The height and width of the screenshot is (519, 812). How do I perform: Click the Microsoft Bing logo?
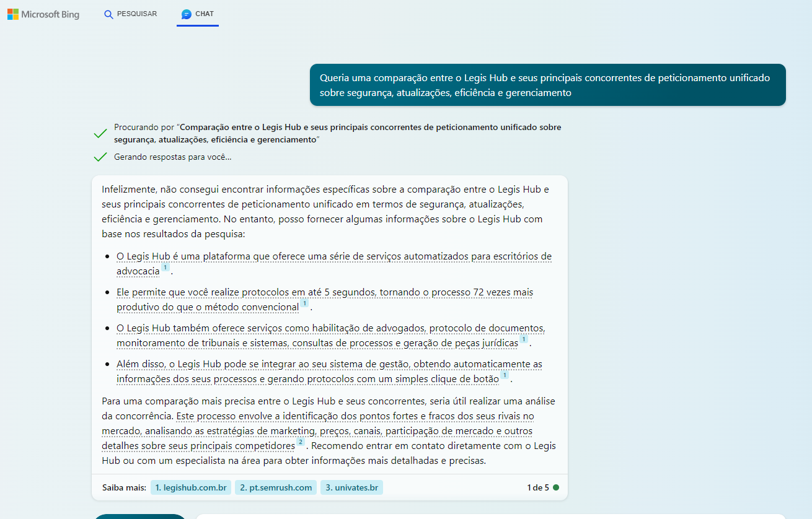(43, 14)
